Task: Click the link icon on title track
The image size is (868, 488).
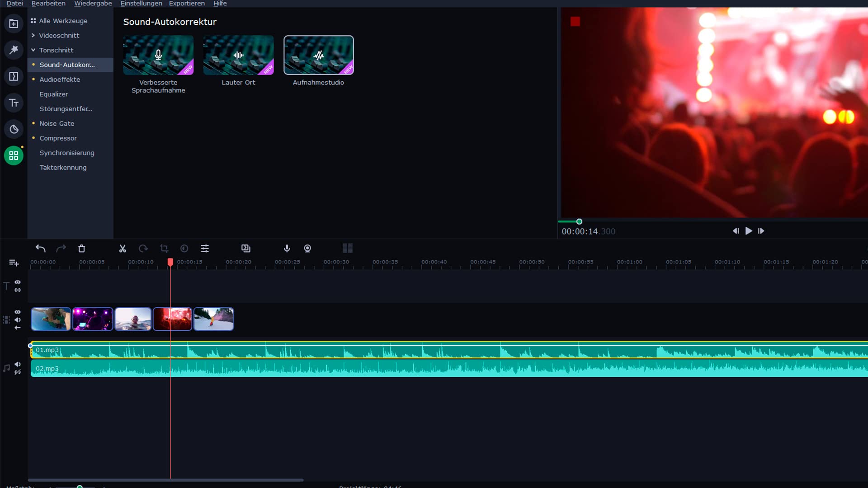Action: pos(18,290)
